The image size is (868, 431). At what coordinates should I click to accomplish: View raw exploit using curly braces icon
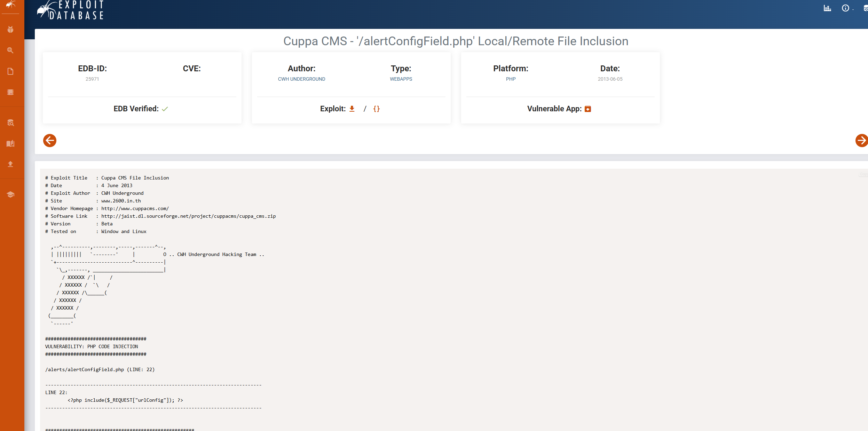click(376, 109)
